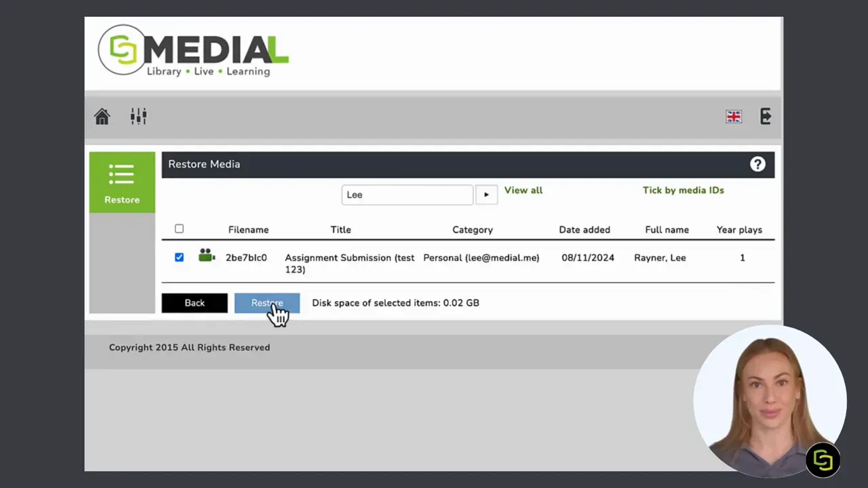Focus the search field containing Lee
The width and height of the screenshot is (868, 488).
[x=408, y=195]
